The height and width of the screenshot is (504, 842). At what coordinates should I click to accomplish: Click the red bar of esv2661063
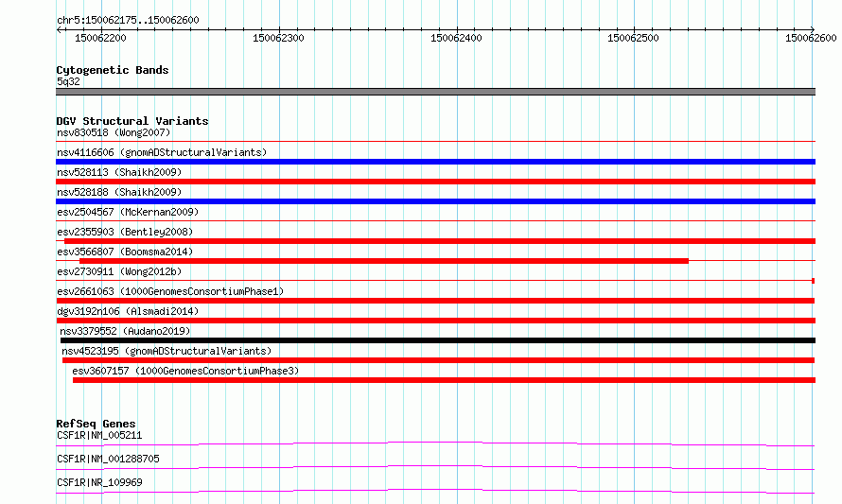435,301
